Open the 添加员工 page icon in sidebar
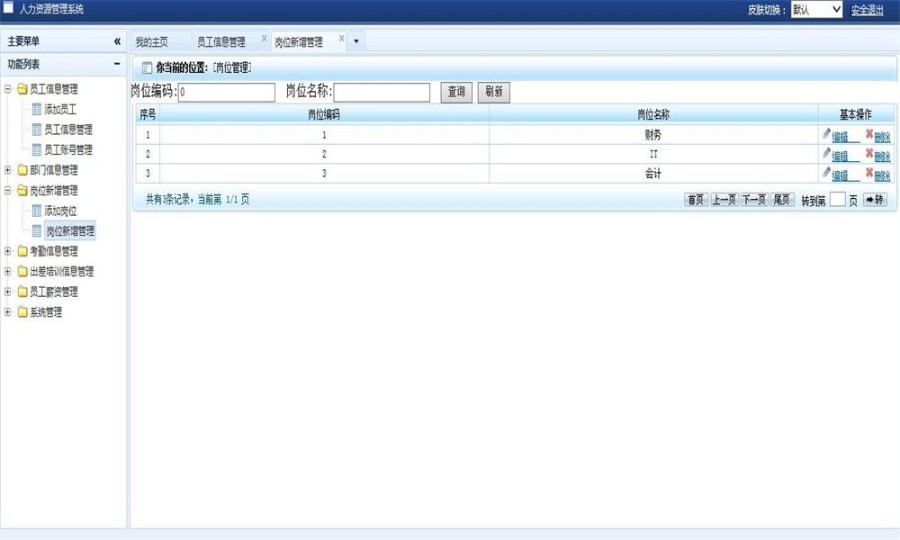 pyautogui.click(x=36, y=109)
